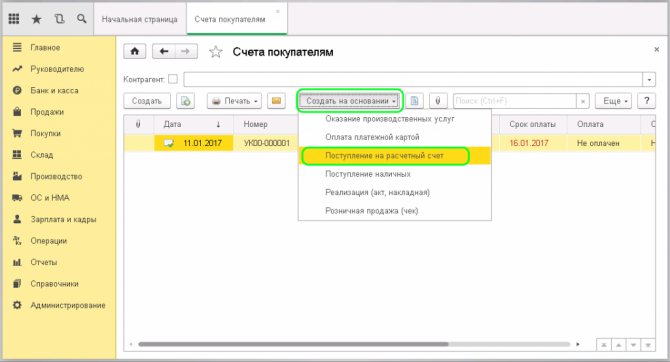Open the sections menu grid icon

point(14,19)
